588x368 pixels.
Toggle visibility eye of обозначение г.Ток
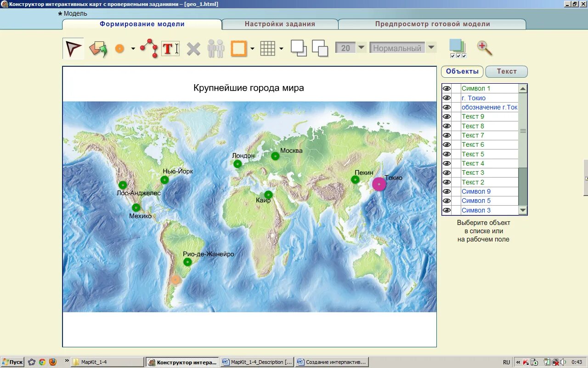point(447,107)
